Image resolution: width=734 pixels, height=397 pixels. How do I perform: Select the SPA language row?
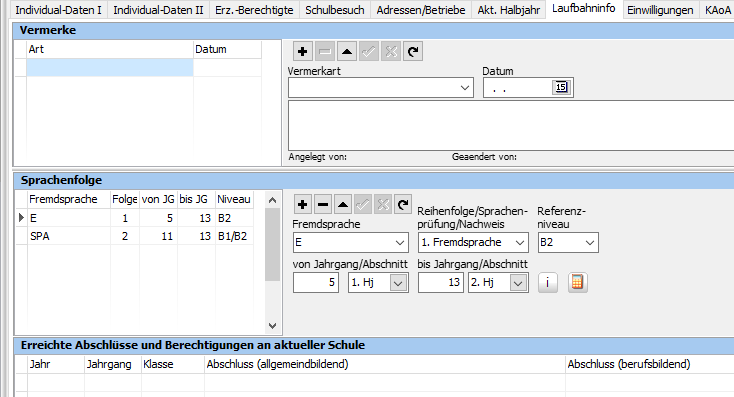coord(135,236)
